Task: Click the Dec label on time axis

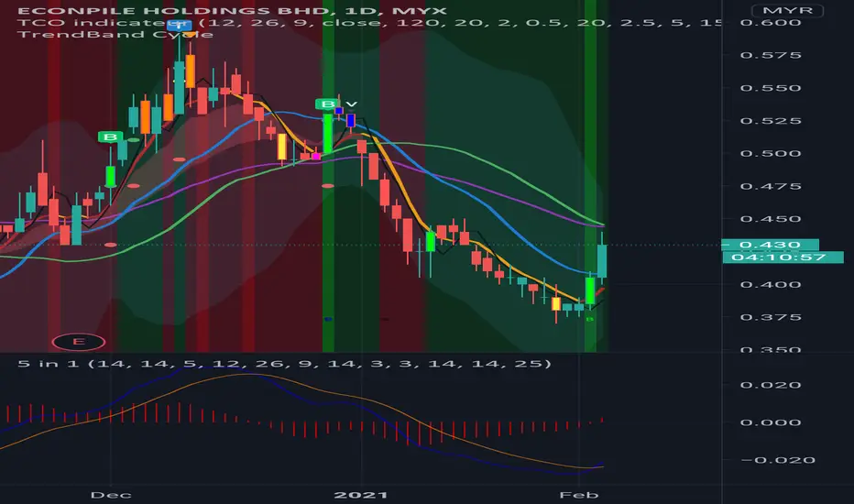Action: [x=111, y=495]
